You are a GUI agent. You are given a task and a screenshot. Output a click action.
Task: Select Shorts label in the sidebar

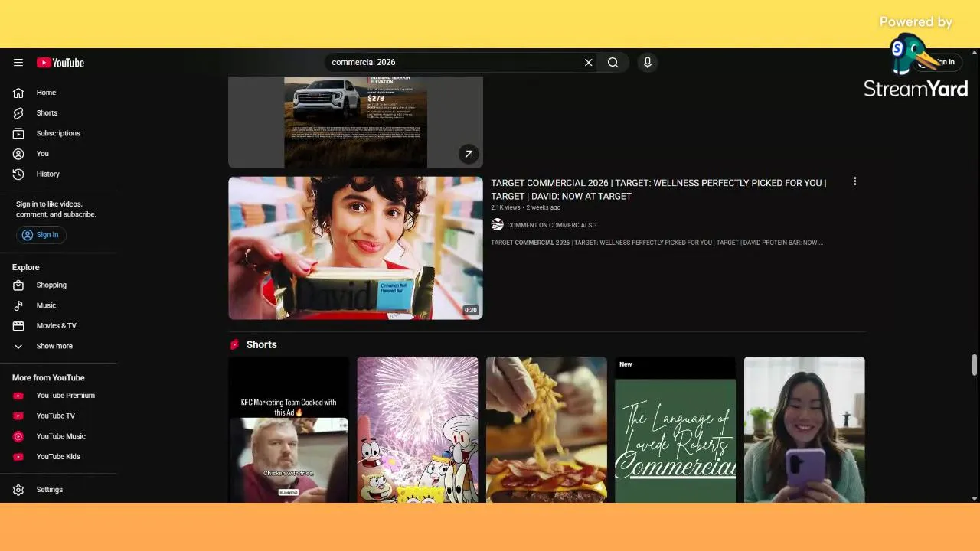(x=47, y=113)
